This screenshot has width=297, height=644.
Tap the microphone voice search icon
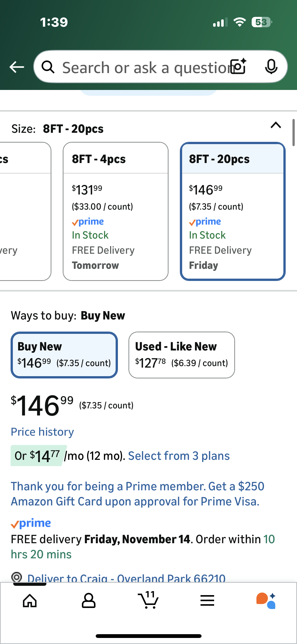click(271, 67)
